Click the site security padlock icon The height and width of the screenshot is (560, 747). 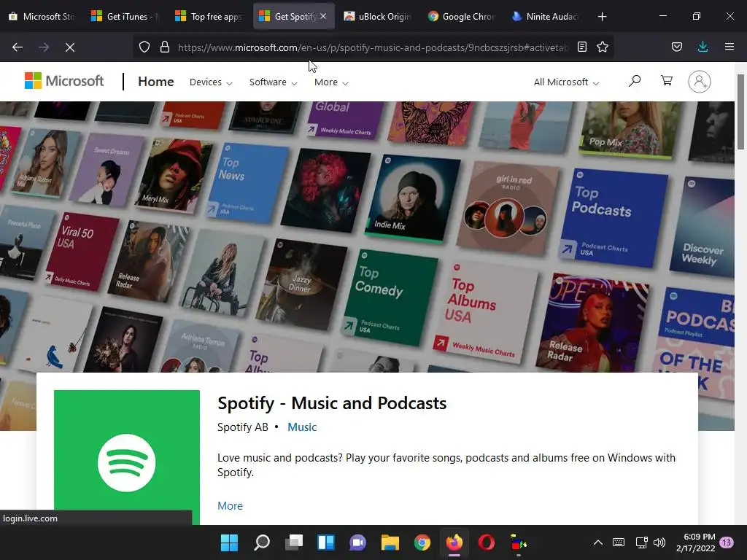pyautogui.click(x=165, y=47)
